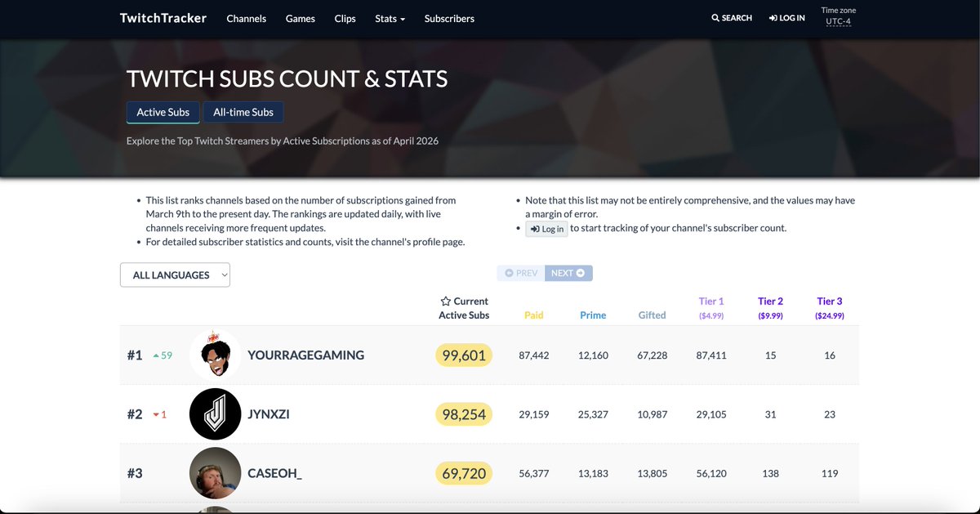Viewport: 980px width, 514px height.
Task: Click the Prime column header
Action: (593, 315)
